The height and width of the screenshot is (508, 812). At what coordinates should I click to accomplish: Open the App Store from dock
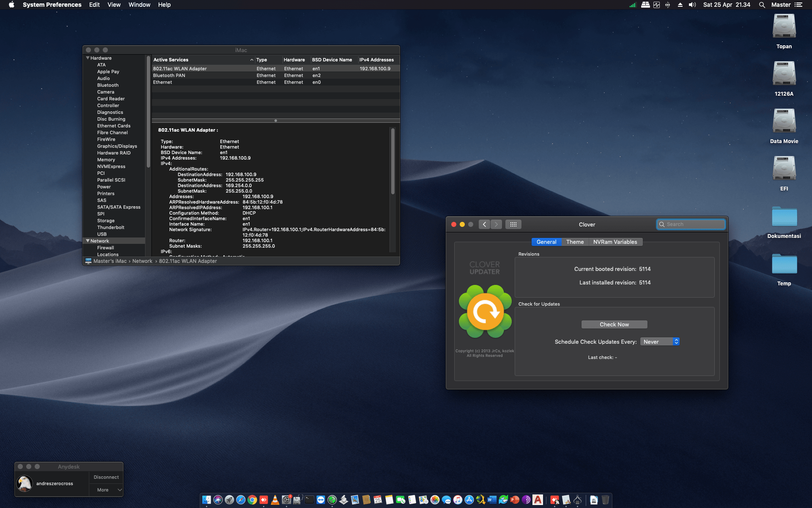point(469,500)
